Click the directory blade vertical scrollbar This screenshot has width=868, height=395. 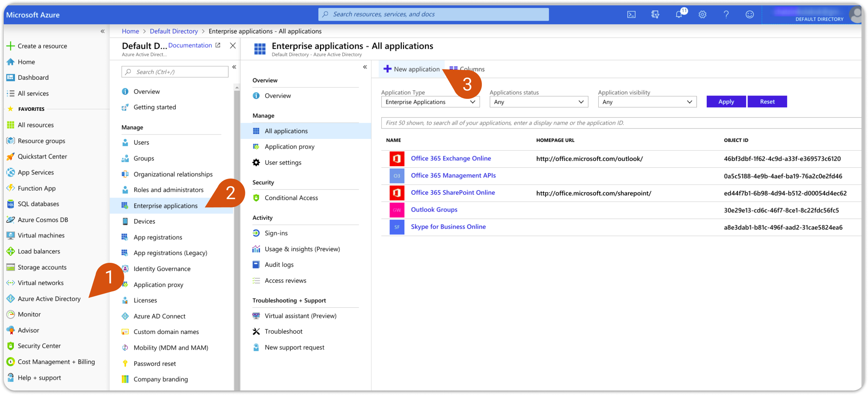[x=236, y=240]
